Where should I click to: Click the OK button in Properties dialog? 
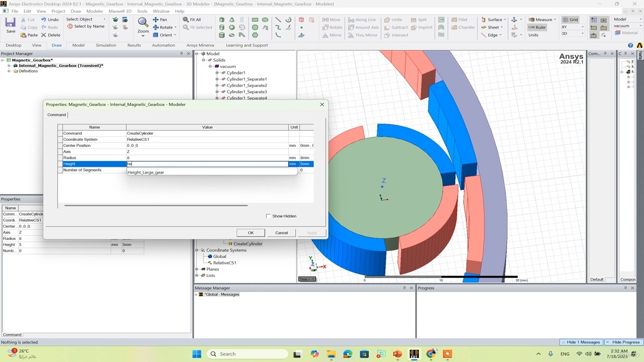click(x=251, y=233)
